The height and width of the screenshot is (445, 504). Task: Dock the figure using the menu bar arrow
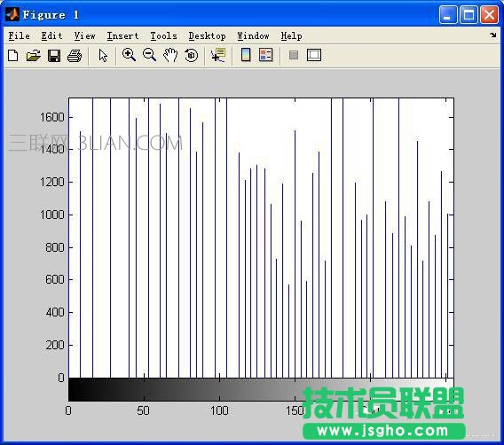coord(493,35)
